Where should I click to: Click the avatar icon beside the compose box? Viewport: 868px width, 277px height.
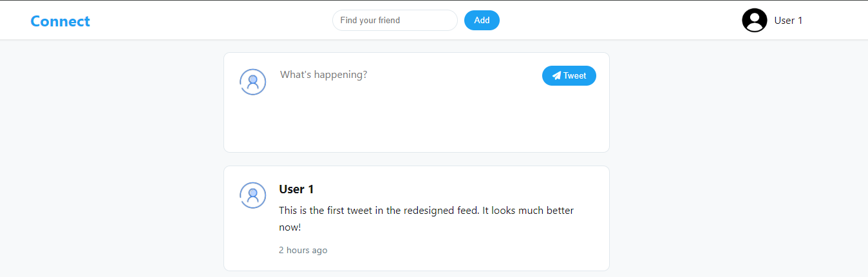(253, 82)
